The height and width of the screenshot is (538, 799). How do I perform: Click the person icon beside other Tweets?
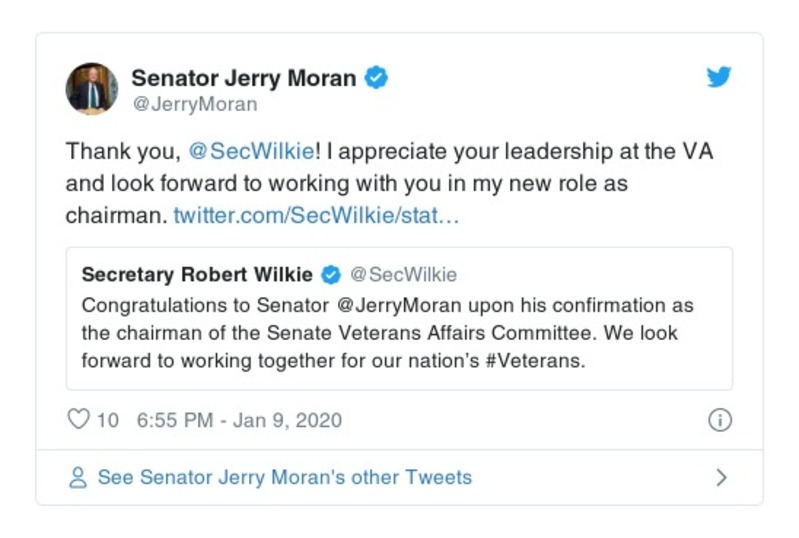tap(78, 478)
